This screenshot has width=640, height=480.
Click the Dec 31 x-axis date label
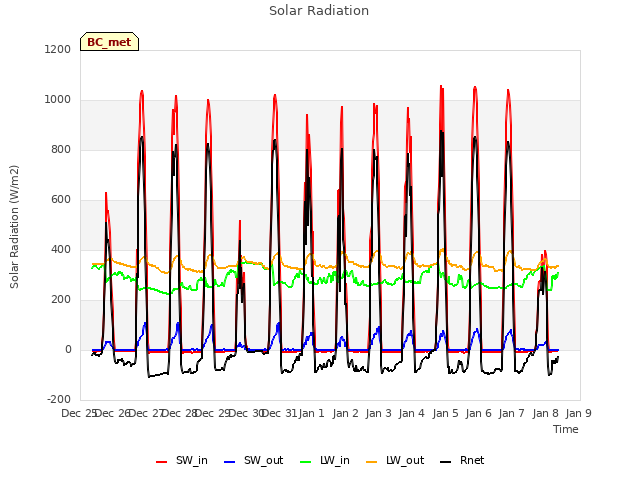coord(279,413)
